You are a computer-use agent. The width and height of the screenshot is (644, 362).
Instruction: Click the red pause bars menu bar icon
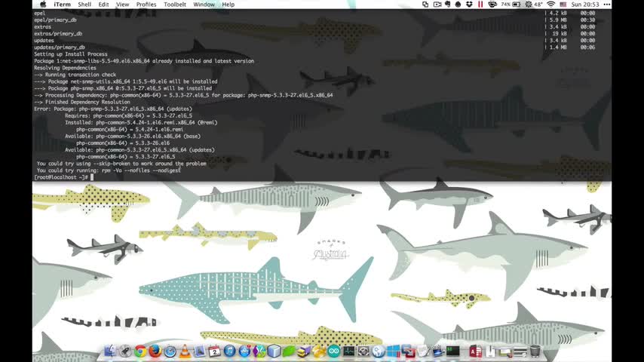coord(480,5)
